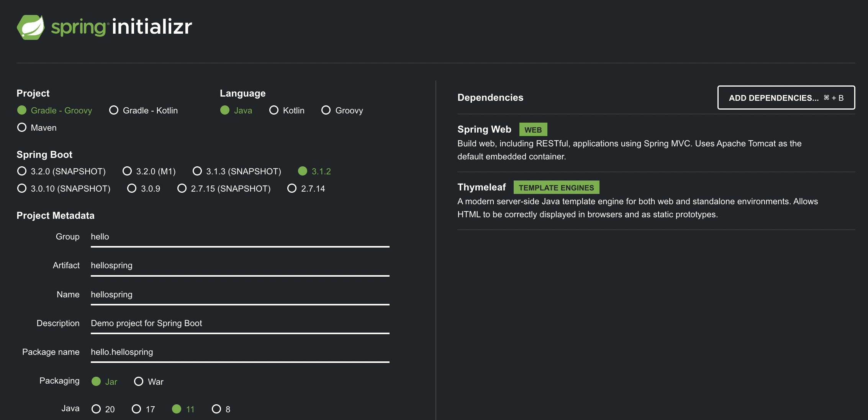This screenshot has width=868, height=420.
Task: Click the Spring leaf logo icon
Action: (x=31, y=27)
